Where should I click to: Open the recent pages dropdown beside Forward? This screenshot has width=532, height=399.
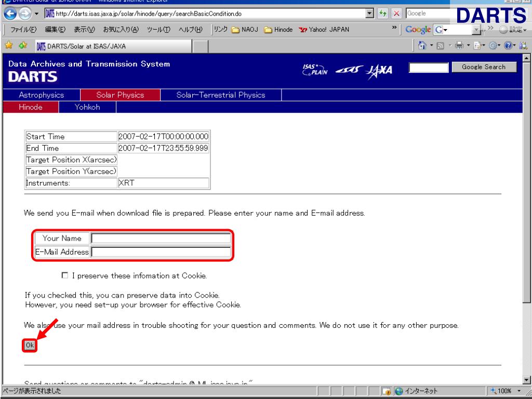(x=36, y=14)
